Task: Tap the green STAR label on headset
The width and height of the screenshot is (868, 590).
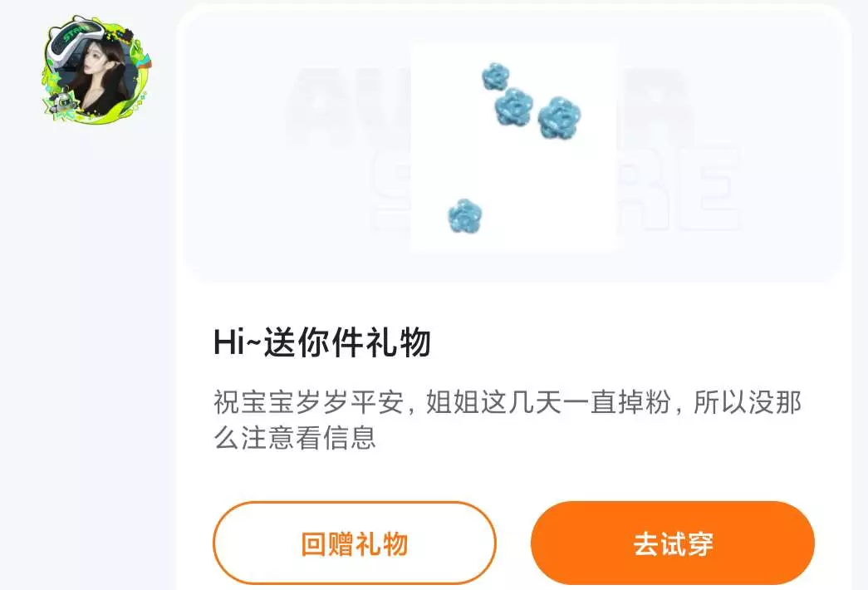Action: pos(75,33)
